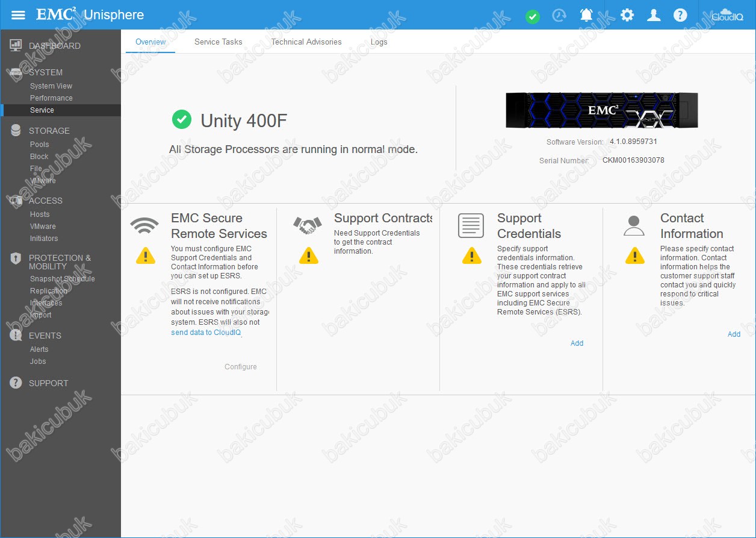The width and height of the screenshot is (756, 538).
Task: Click the EVENTS section header
Action: tap(45, 336)
